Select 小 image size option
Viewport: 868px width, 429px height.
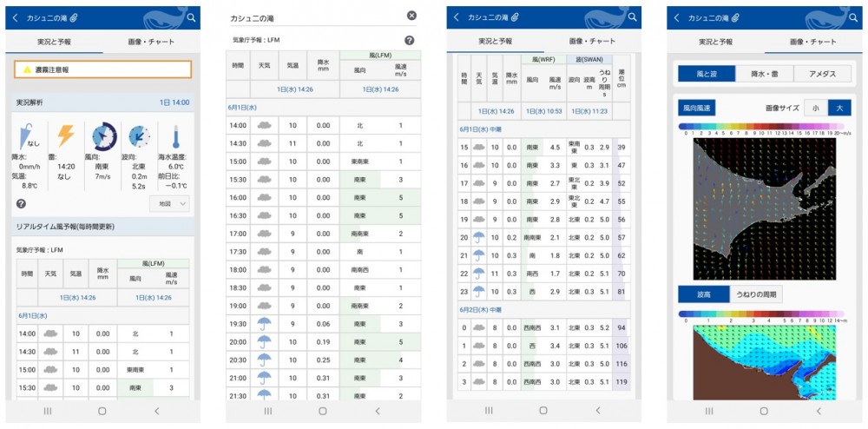pyautogui.click(x=816, y=108)
